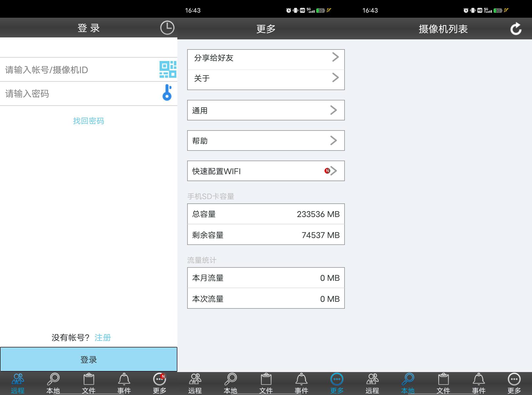Refresh the 摄像机列表 camera list
This screenshot has height=395, width=532.
pos(516,29)
